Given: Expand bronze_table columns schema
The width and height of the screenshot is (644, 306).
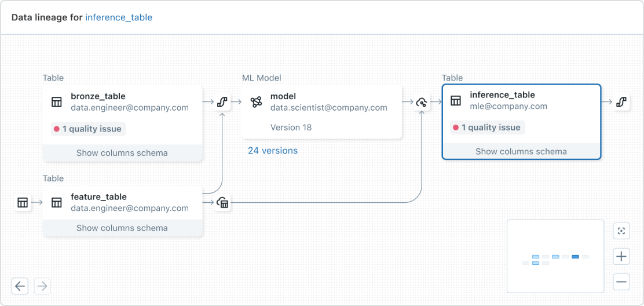Looking at the screenshot, I should tap(122, 153).
